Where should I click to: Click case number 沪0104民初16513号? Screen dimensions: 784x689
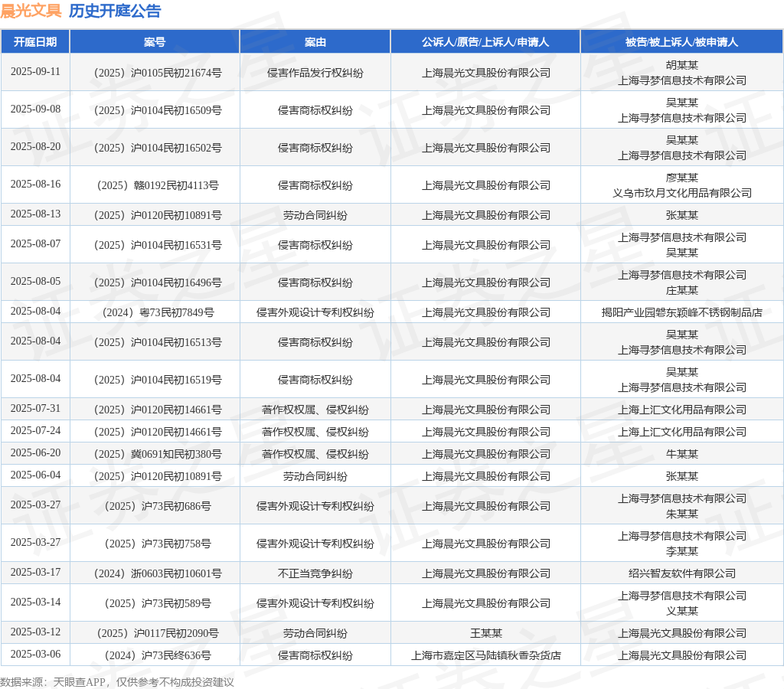point(158,342)
